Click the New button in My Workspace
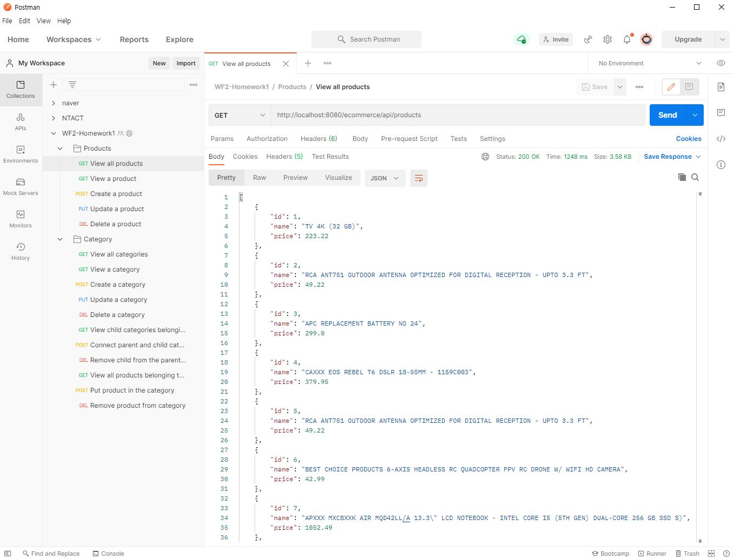Screen dimensions: 734x560 [159, 63]
